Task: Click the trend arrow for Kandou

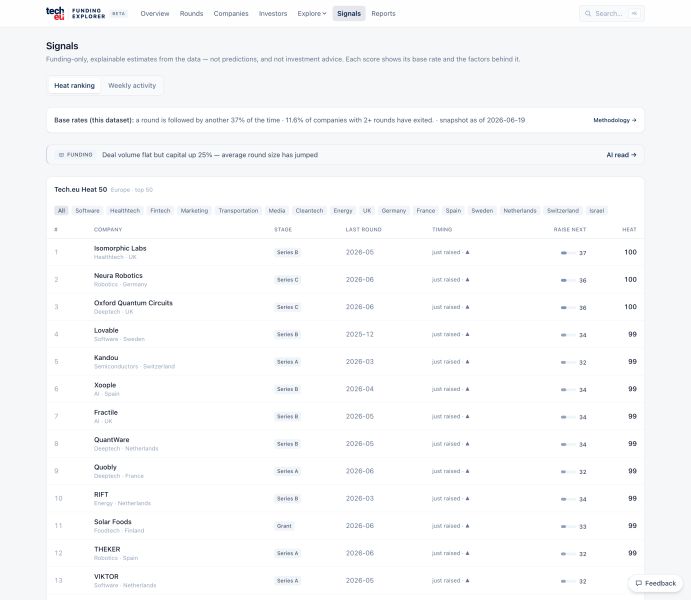Action: click(468, 362)
